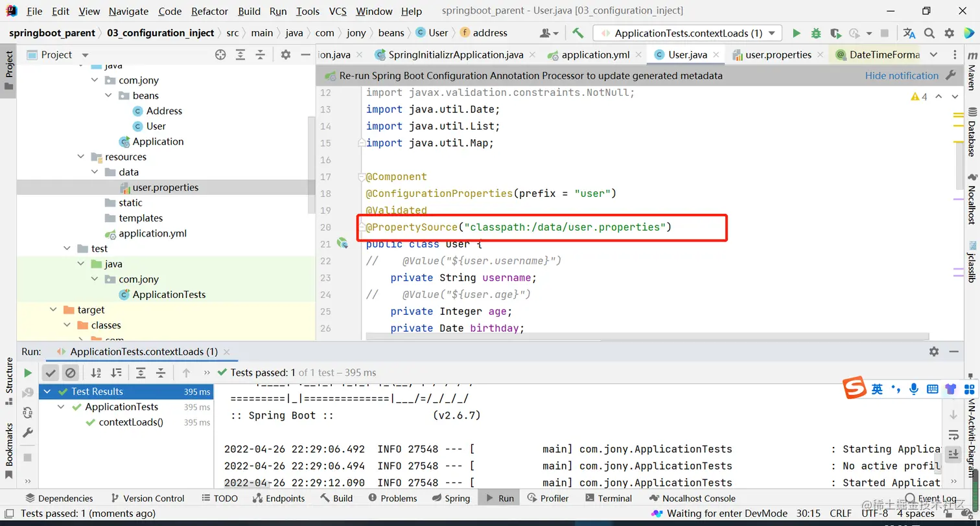The width and height of the screenshot is (980, 526).
Task: Collapse the target folder node
Action: point(53,310)
